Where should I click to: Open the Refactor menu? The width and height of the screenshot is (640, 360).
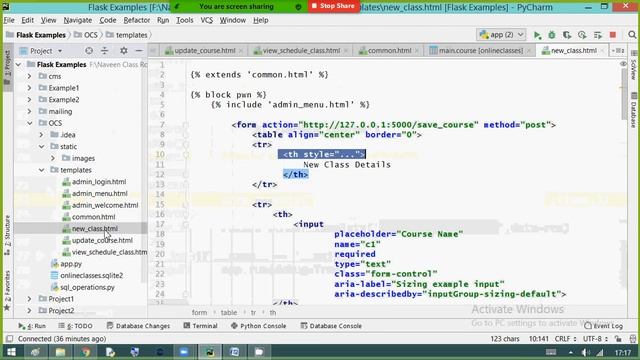click(x=137, y=20)
